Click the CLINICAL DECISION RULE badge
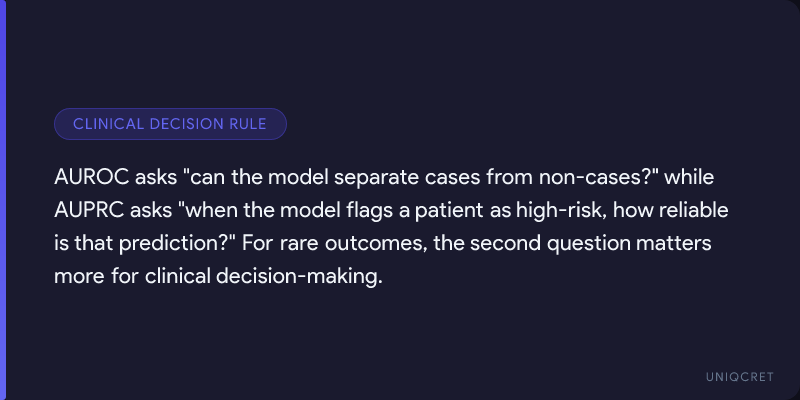Image resolution: width=800 pixels, height=400 pixels. click(x=170, y=124)
